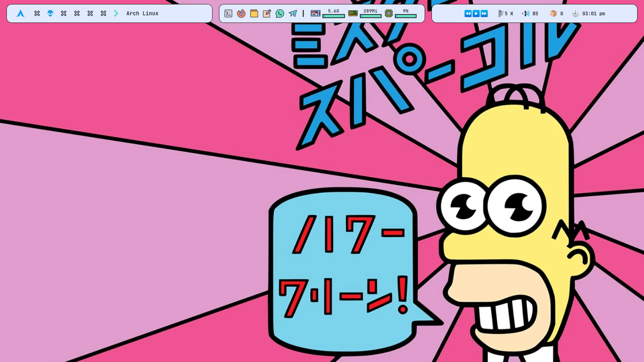644x362 pixels.
Task: Switch to the sixth workspace icon
Action: click(x=103, y=14)
